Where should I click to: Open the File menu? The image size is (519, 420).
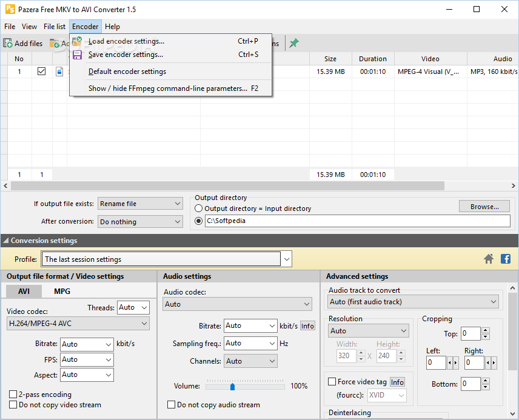pyautogui.click(x=10, y=27)
